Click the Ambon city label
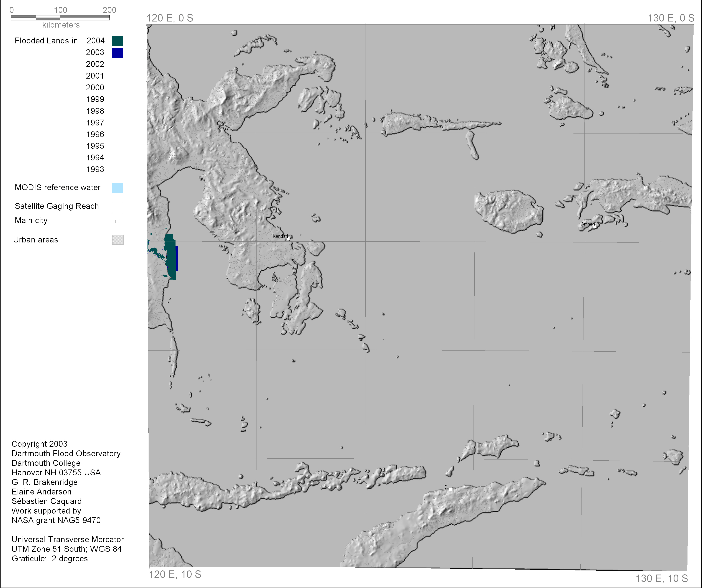The image size is (709, 588). pos(588,224)
